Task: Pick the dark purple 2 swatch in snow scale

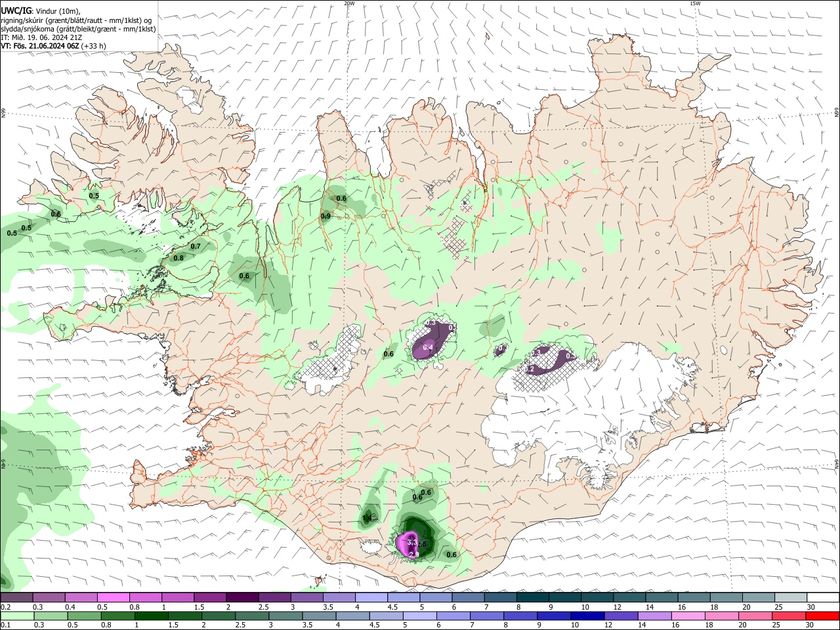Action: pos(241,597)
